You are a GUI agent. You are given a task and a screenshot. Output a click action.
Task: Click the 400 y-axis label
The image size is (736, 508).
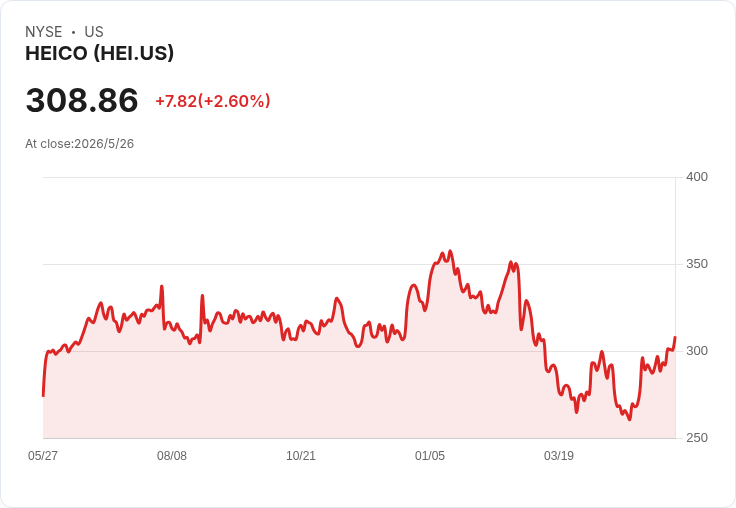697,177
